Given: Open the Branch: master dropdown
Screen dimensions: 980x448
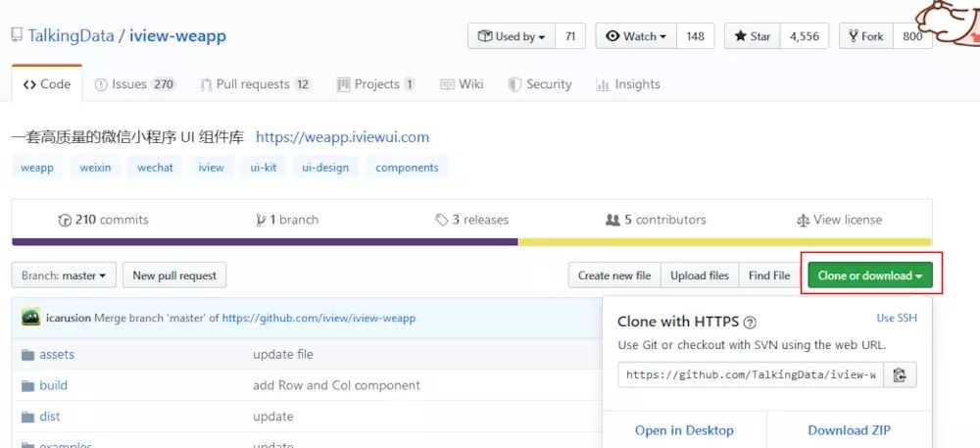Looking at the screenshot, I should 64,274.
